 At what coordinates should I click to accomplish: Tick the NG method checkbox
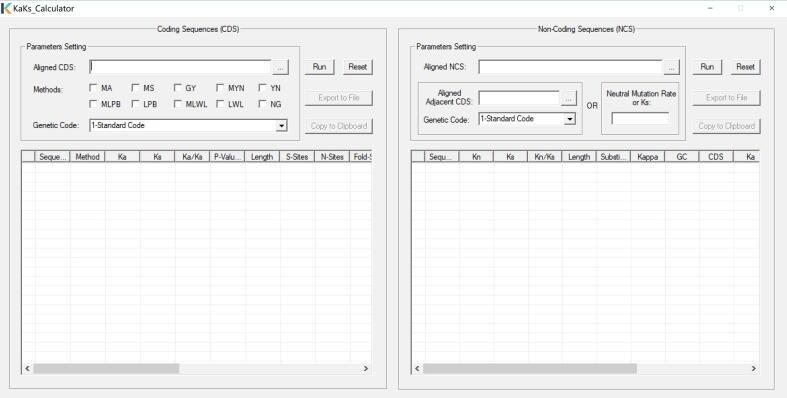263,104
